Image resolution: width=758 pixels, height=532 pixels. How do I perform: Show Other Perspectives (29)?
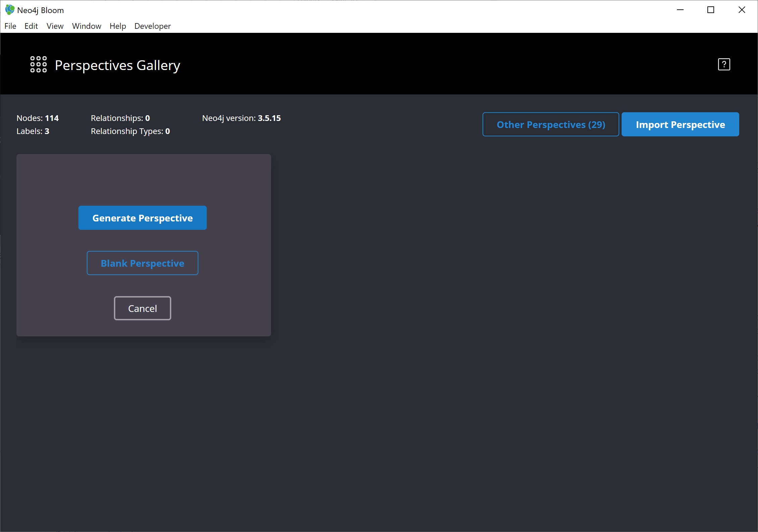(551, 124)
